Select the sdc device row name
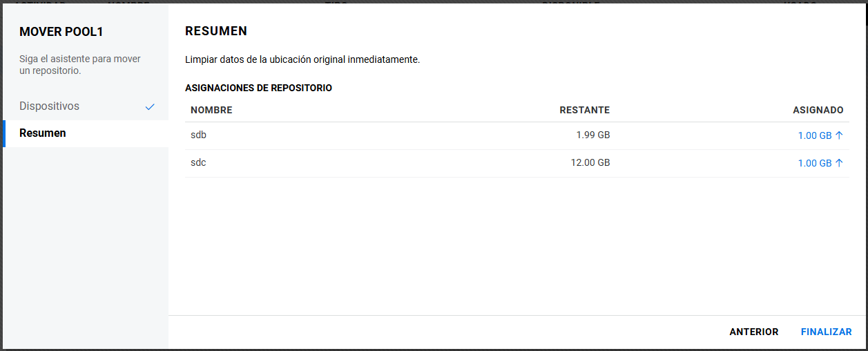868x351 pixels. point(198,163)
